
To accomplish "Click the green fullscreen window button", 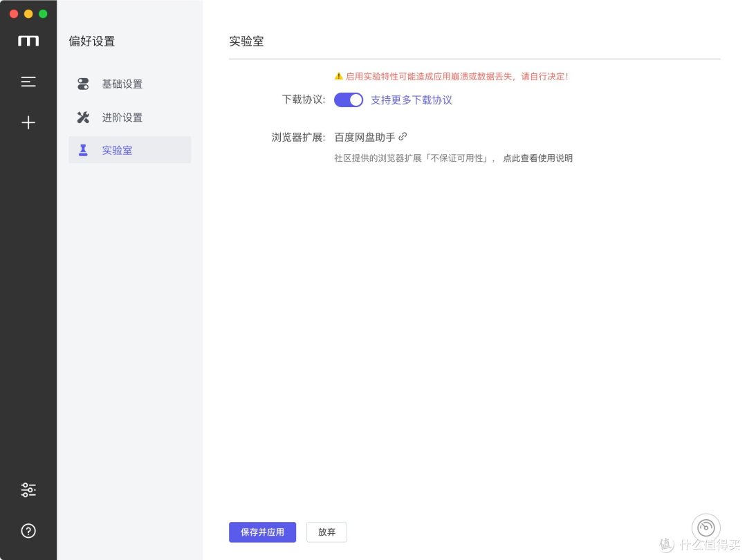I will pyautogui.click(x=43, y=14).
